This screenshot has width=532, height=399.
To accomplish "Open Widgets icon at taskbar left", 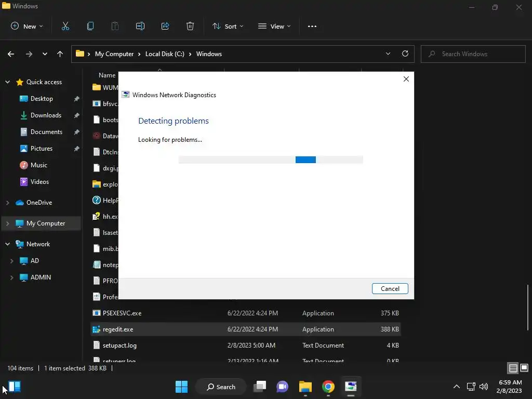I will click(14, 387).
